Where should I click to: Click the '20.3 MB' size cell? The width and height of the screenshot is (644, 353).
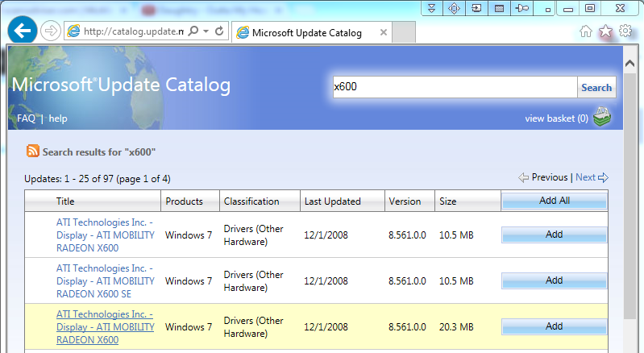(456, 327)
